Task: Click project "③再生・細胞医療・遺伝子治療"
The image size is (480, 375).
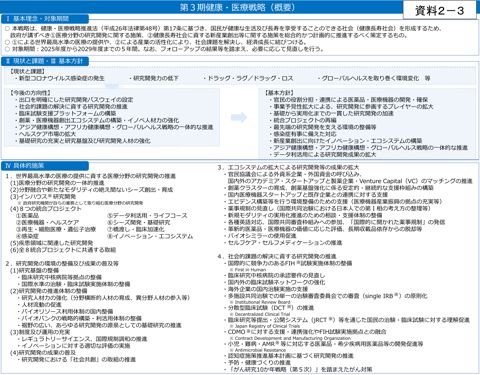Action: [56, 229]
